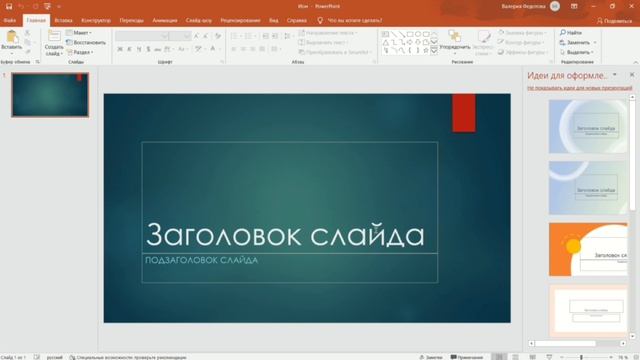Switch to the Вставка tab
The height and width of the screenshot is (360, 640).
(63, 20)
